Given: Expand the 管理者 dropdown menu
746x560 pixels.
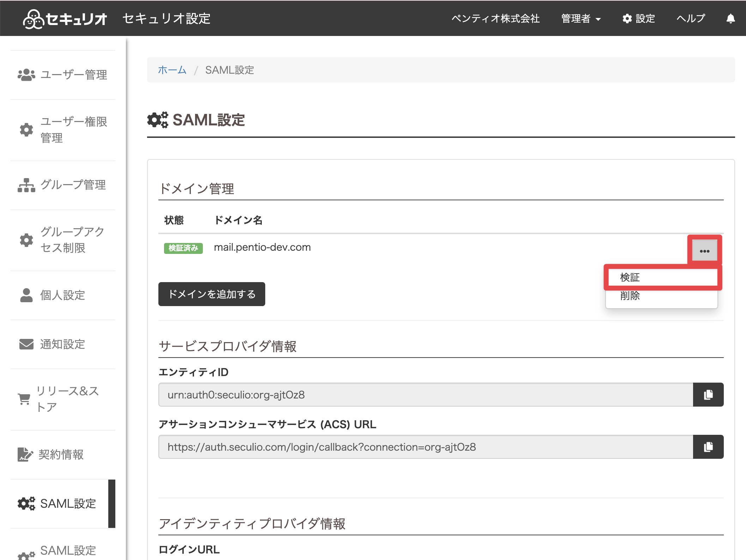Looking at the screenshot, I should 581,19.
